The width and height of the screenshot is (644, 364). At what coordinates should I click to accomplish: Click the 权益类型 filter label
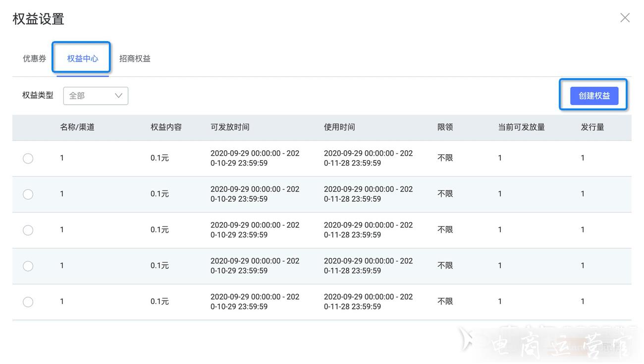tap(38, 95)
